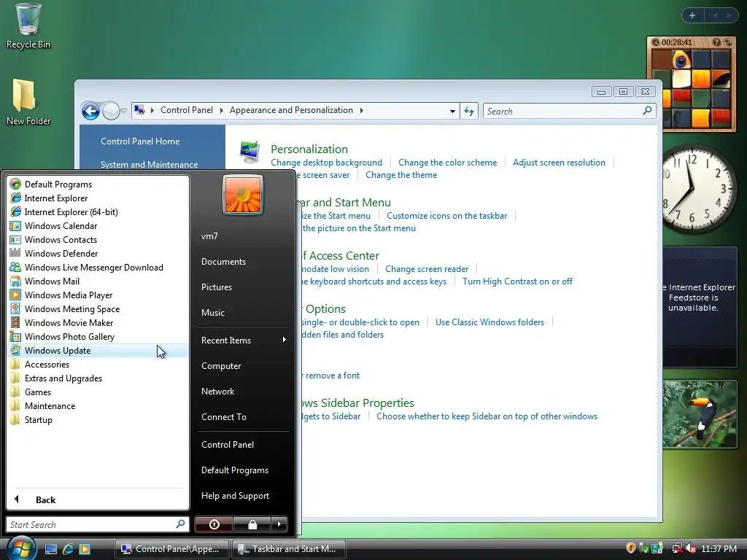
Task: Open recent pages dropdown near Forward button
Action: [123, 111]
